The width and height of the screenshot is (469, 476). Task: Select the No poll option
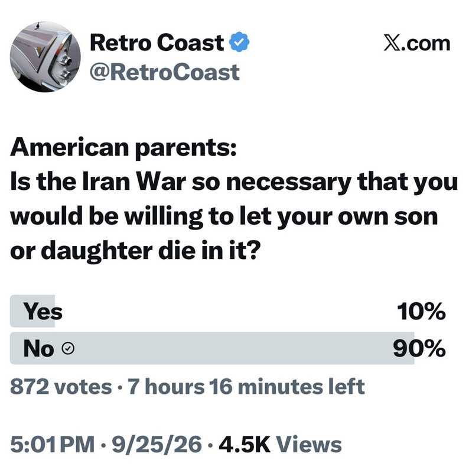tap(227, 348)
